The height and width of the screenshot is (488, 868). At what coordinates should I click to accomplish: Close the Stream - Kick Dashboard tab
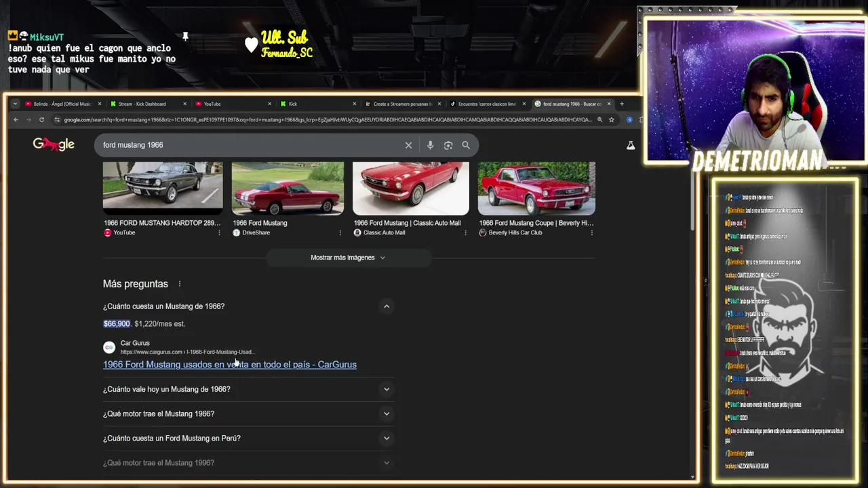[184, 104]
